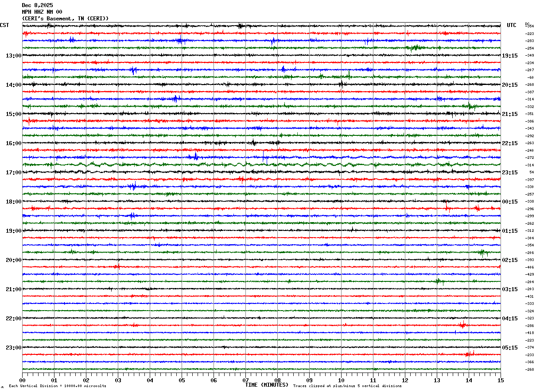Image resolution: width=536 pixels, height=392 pixels.
Task: Select the DC offset value 54
Action: pos(532,172)
